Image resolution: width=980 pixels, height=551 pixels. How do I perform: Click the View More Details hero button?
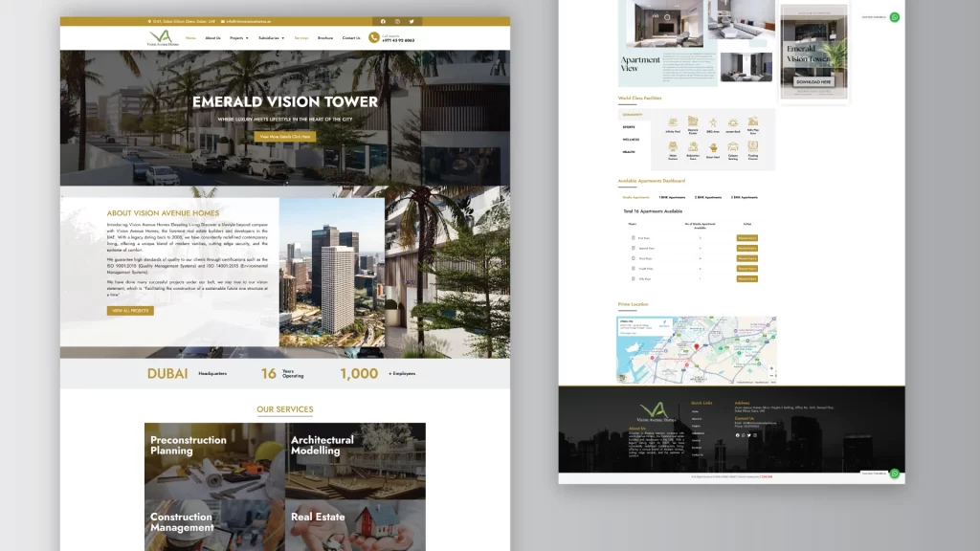tap(284, 137)
